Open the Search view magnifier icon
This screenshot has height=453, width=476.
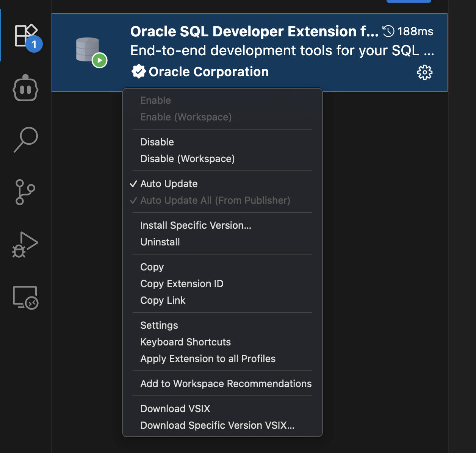coord(26,140)
